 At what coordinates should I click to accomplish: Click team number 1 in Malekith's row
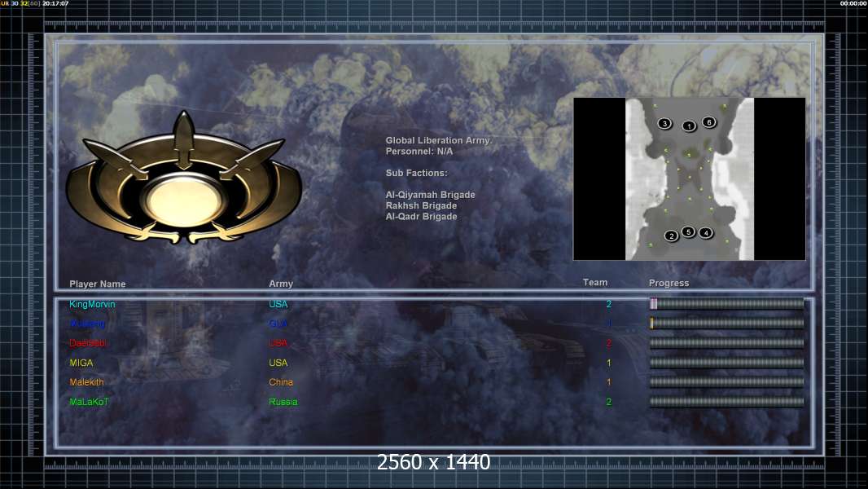coord(609,382)
